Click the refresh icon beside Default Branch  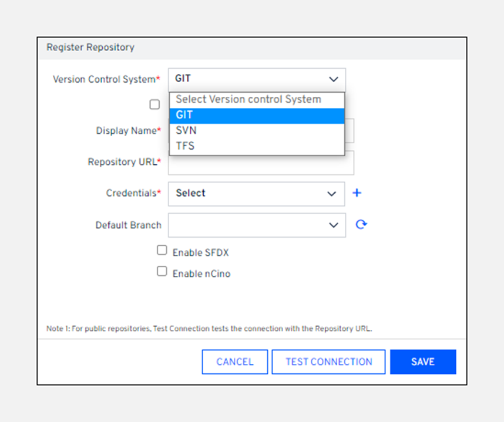[x=361, y=224]
